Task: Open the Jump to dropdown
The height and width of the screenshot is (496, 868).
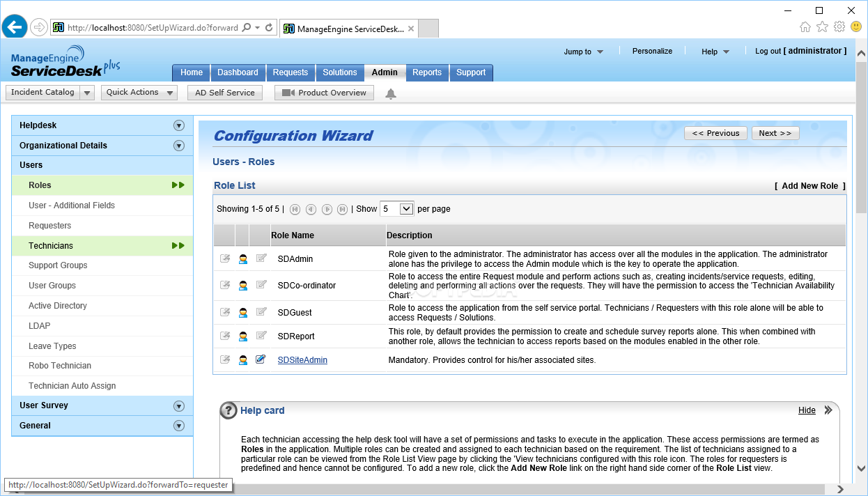Action: point(583,52)
